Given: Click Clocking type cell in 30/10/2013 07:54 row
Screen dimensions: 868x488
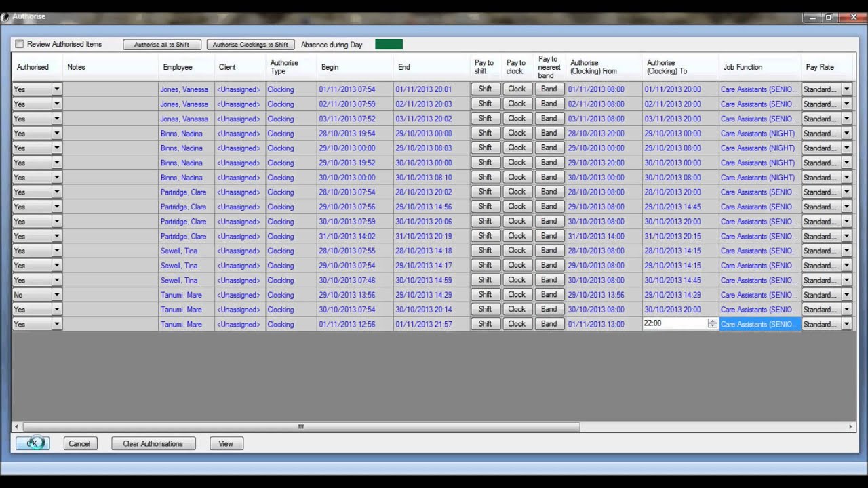Looking at the screenshot, I should (291, 310).
